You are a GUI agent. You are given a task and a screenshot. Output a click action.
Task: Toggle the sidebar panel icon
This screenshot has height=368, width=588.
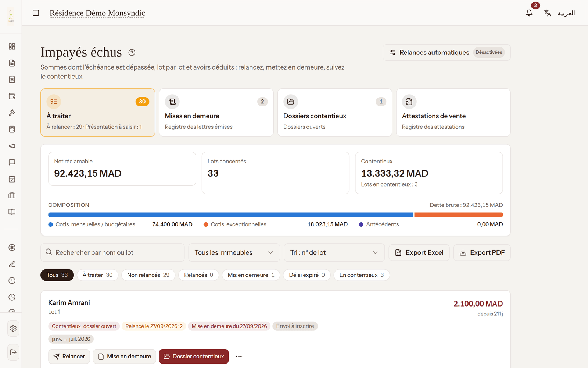tap(36, 13)
